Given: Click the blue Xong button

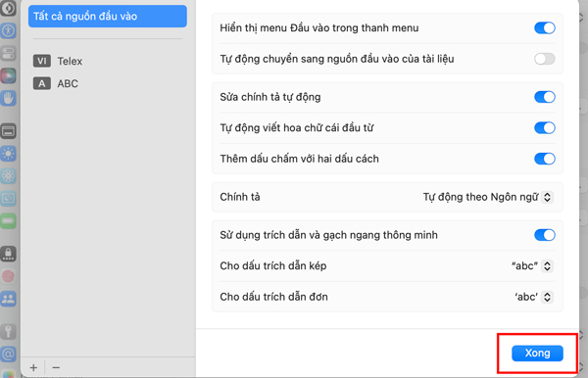Looking at the screenshot, I should coord(537,353).
